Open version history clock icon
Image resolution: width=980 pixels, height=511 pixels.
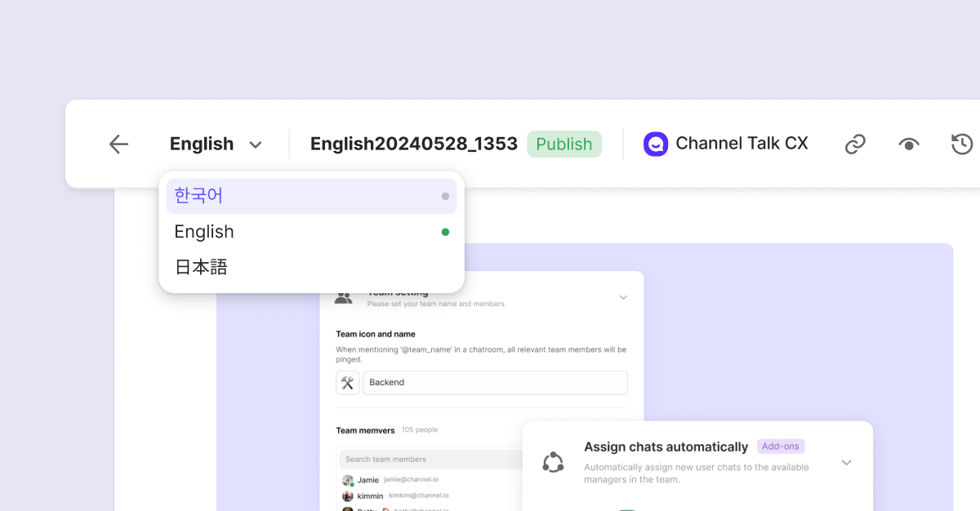[x=962, y=144]
